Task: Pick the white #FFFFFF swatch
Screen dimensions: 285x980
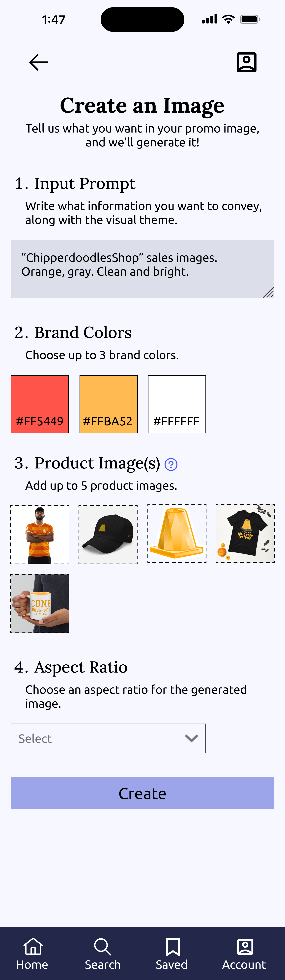Action: click(177, 404)
